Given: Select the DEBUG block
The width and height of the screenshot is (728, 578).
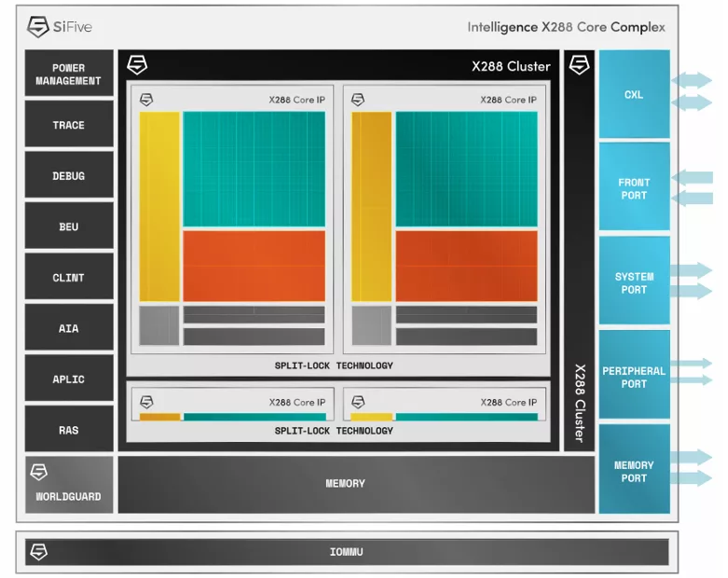Looking at the screenshot, I should pyautogui.click(x=69, y=175).
